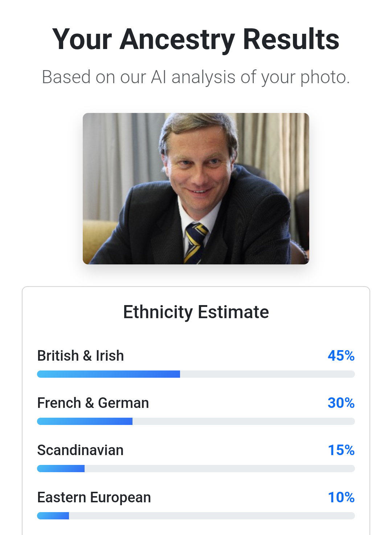Click the 15% value for Scandinavian
Image resolution: width=392 pixels, height=535 pixels.
(x=341, y=450)
